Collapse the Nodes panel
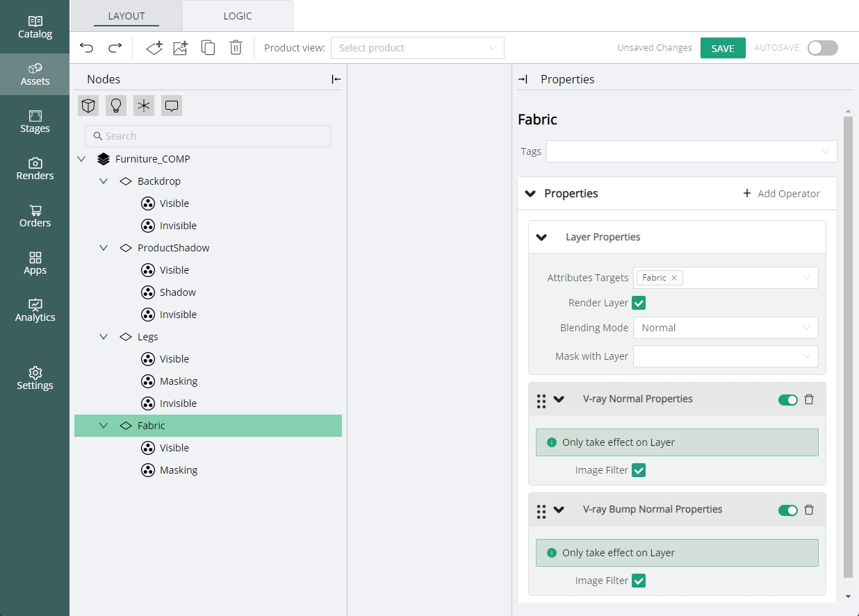Viewport: 859px width, 616px height. tap(336, 79)
